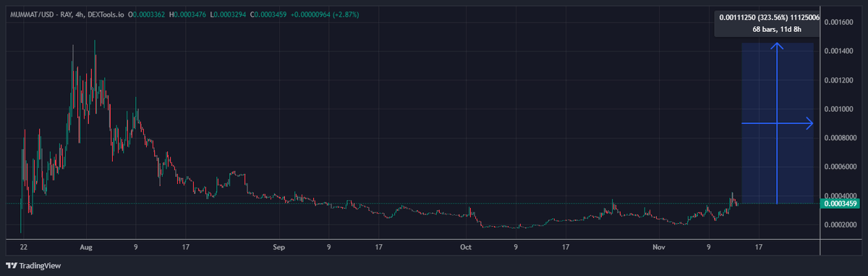
Task: Click the open value O0.0003362
Action: [148, 14]
